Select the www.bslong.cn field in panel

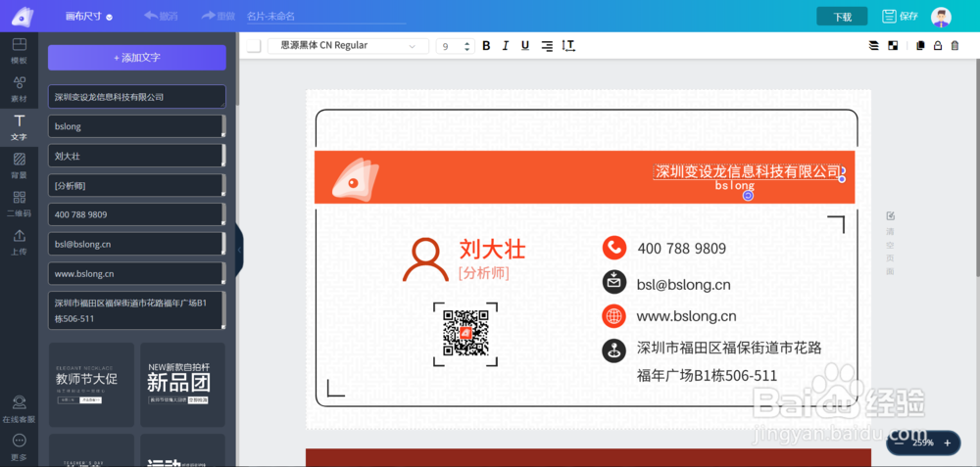pyautogui.click(x=137, y=273)
